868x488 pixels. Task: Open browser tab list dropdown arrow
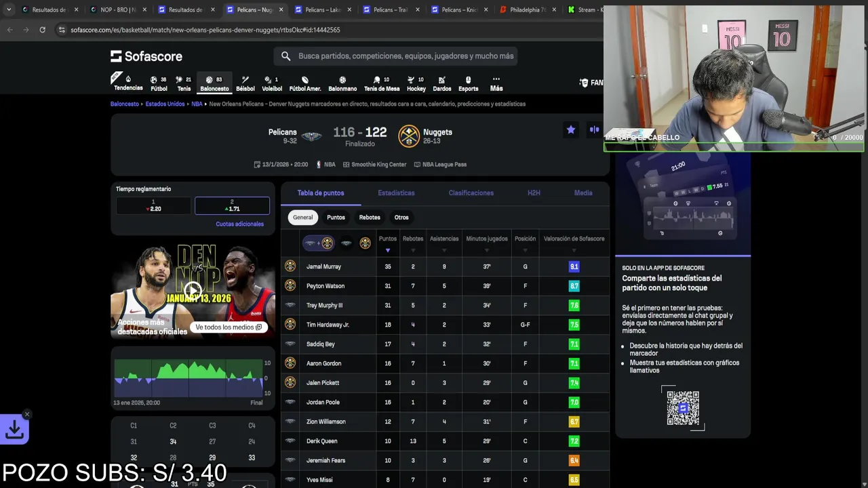(x=9, y=9)
